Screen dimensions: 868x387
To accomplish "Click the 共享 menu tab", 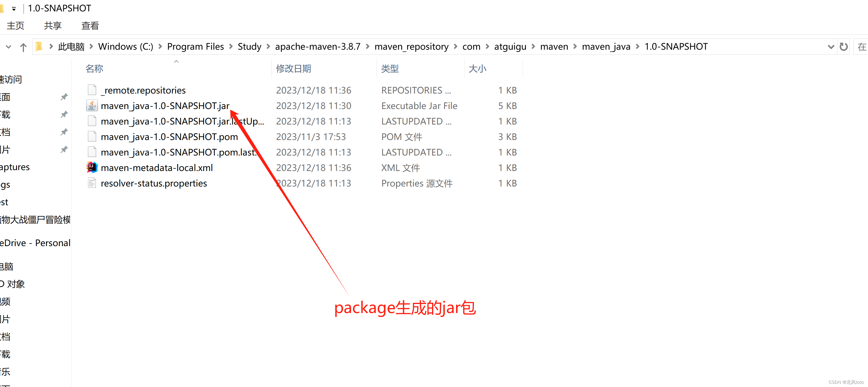I will click(x=52, y=25).
